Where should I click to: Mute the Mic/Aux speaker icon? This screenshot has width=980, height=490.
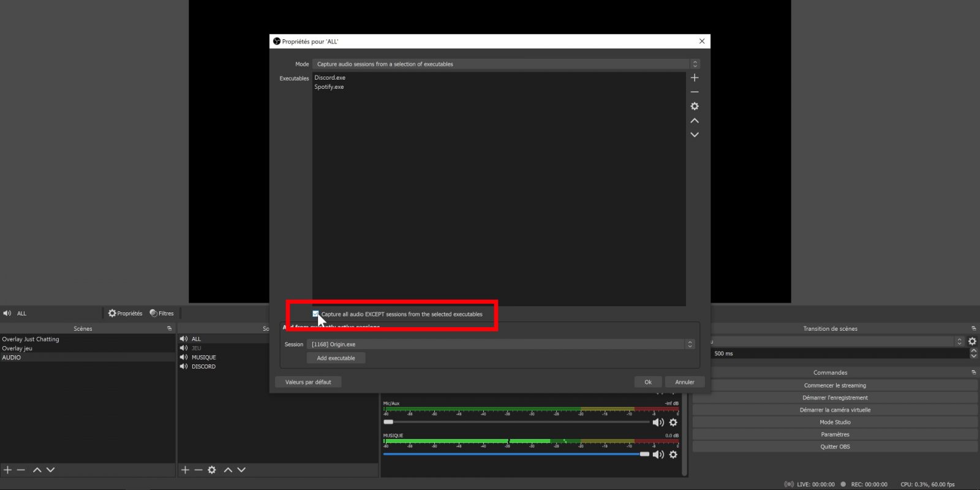point(658,423)
